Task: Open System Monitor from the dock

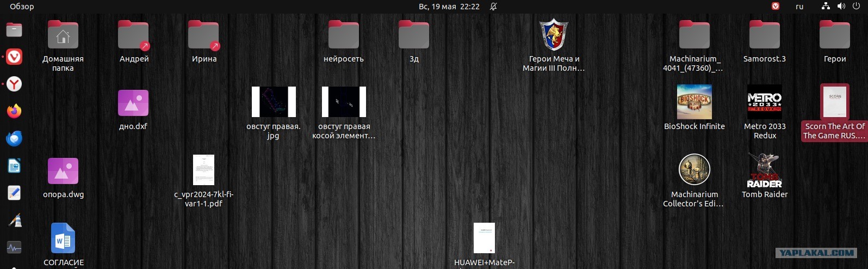Action: click(14, 248)
